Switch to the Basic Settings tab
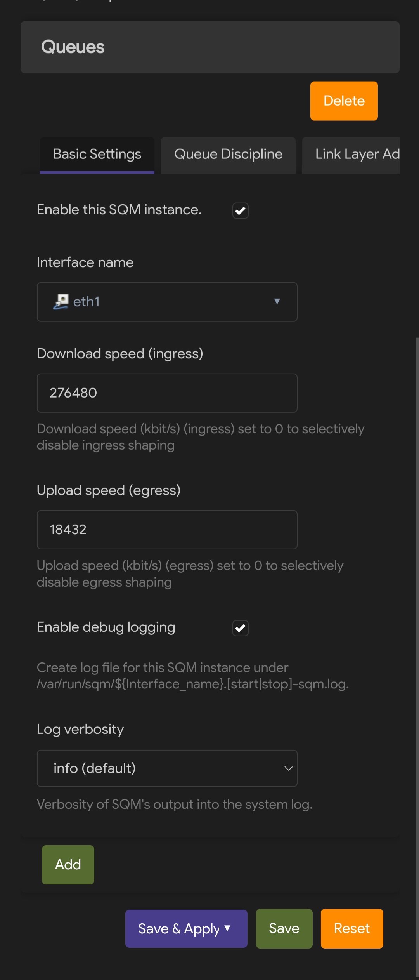Viewport: 419px width, 980px height. point(97,155)
